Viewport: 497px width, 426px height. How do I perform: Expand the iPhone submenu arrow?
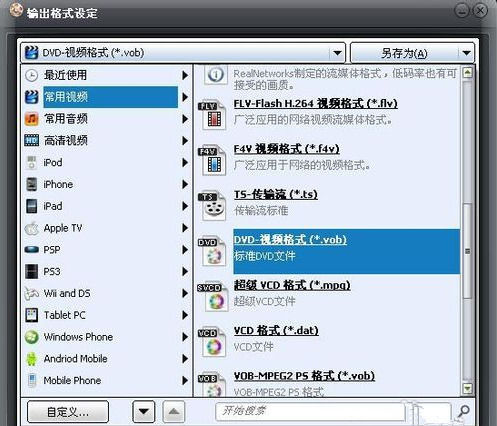(x=185, y=184)
